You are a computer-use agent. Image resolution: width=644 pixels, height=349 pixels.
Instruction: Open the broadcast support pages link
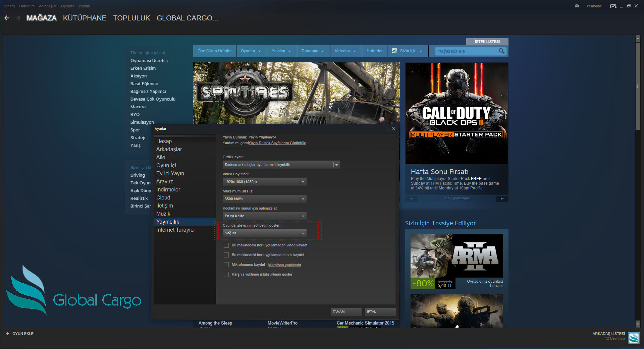[277, 143]
